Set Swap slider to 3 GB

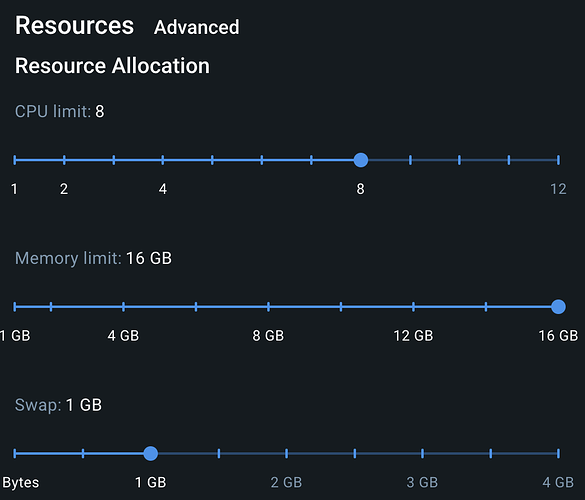tap(422, 453)
